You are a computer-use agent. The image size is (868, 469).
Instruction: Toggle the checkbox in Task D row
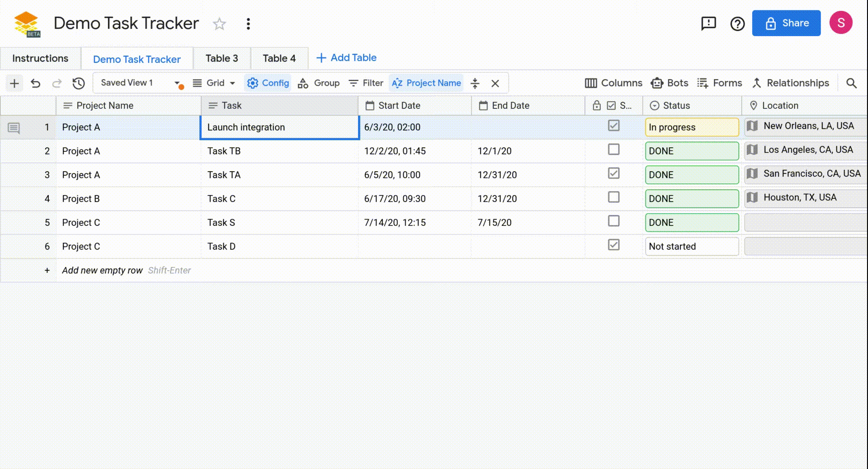(x=613, y=245)
